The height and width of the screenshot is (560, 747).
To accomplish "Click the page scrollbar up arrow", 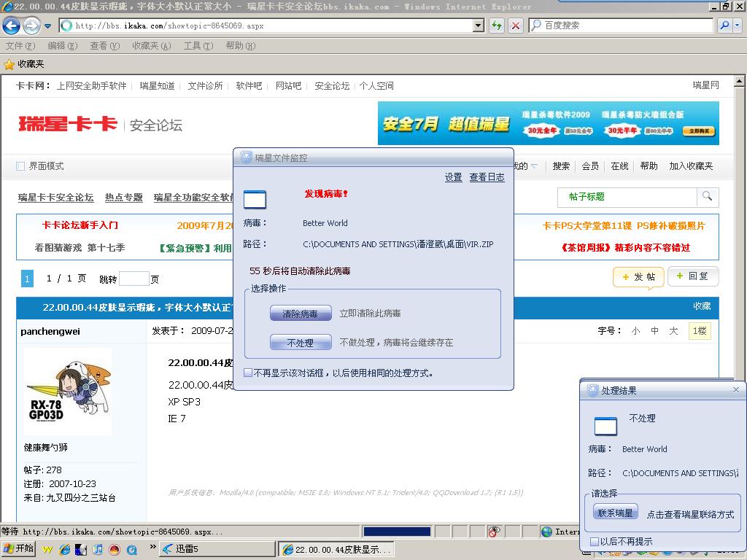I will click(739, 81).
